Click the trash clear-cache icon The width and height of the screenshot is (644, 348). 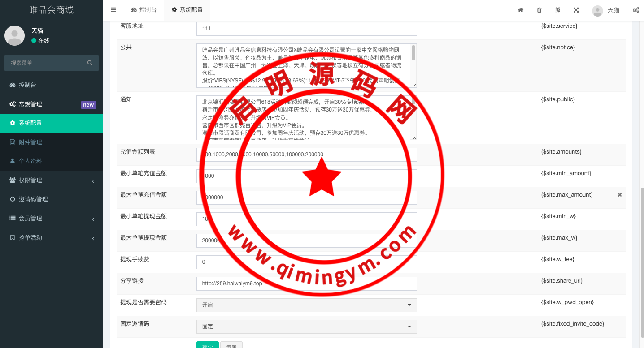pyautogui.click(x=539, y=10)
